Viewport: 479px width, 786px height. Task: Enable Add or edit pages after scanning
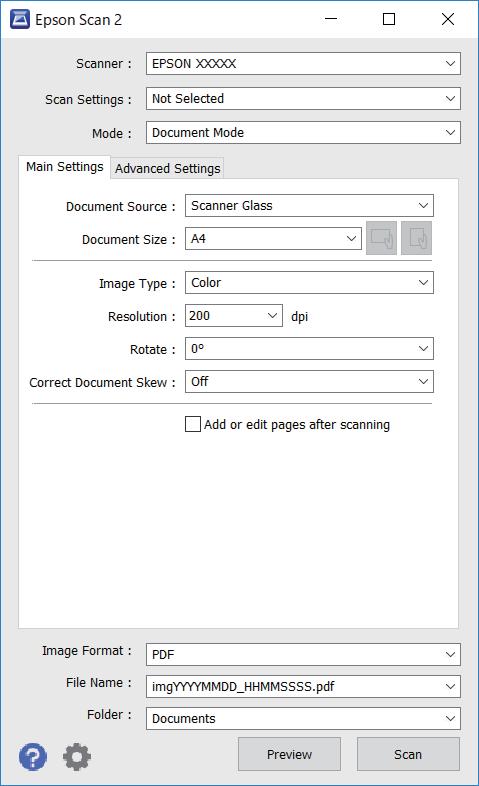pyautogui.click(x=193, y=424)
